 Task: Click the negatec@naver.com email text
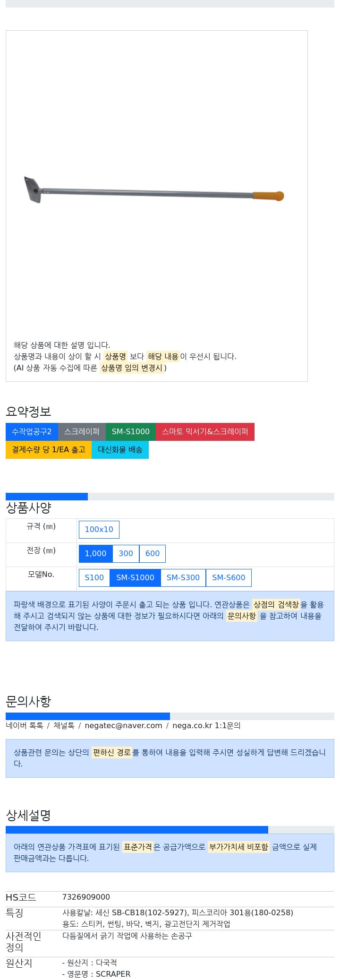tap(123, 726)
